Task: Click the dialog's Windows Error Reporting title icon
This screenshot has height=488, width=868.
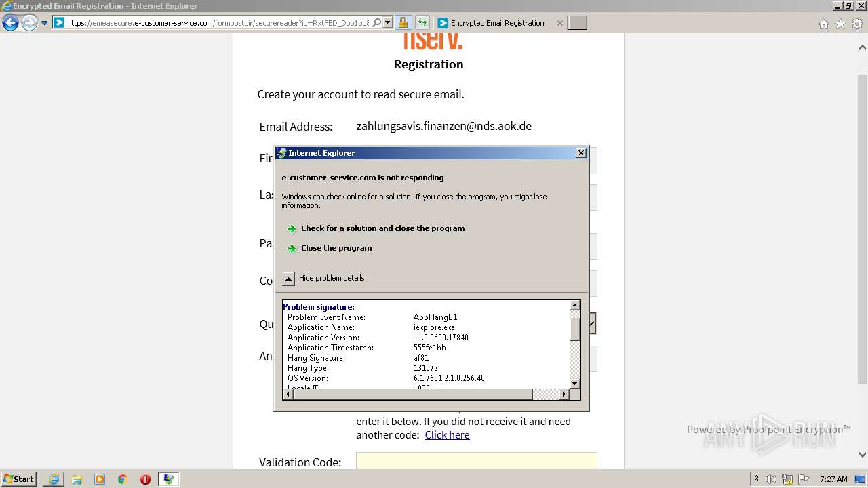Action: click(281, 153)
